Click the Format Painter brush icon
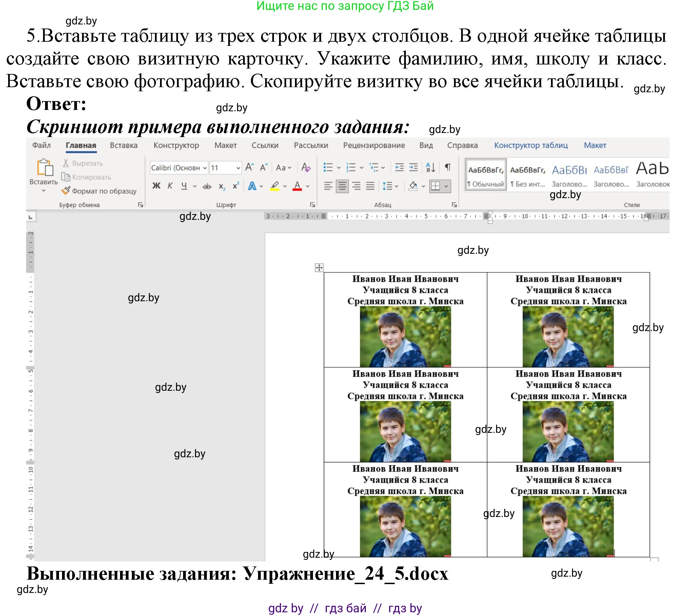The height and width of the screenshot is (616, 691). [66, 191]
